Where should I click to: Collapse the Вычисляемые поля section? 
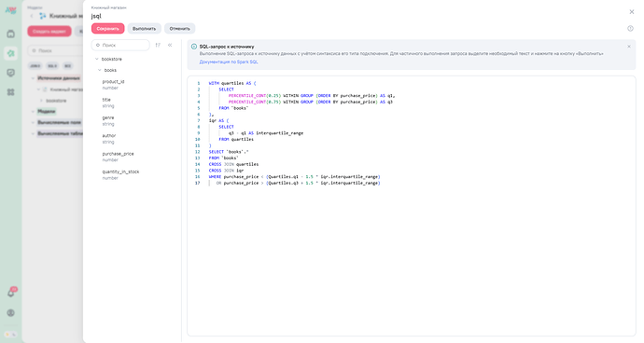click(34, 122)
